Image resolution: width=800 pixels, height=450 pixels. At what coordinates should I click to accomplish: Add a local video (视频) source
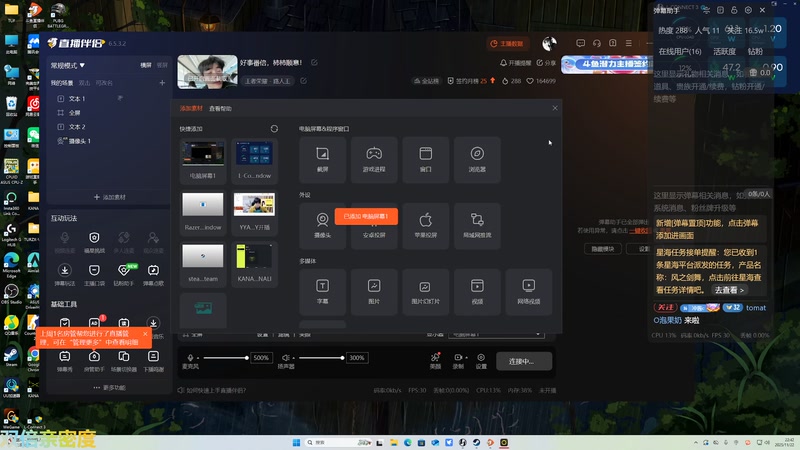click(477, 292)
